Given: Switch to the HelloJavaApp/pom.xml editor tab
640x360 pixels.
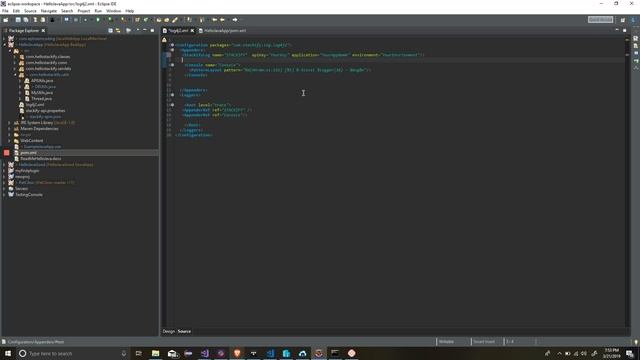Looking at the screenshot, I should [x=222, y=31].
